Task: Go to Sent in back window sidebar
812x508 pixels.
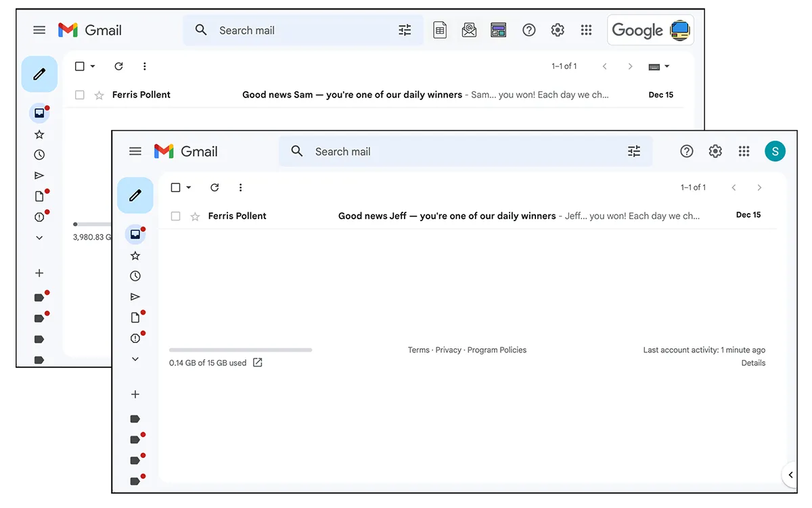Action: [39, 175]
